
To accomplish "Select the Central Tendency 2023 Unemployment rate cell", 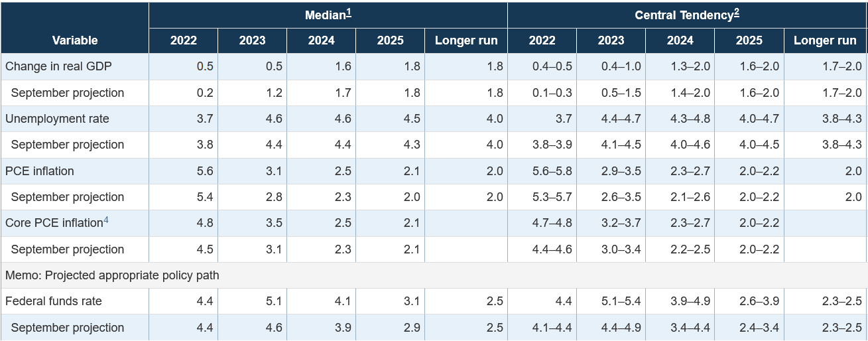I will click(x=621, y=119).
